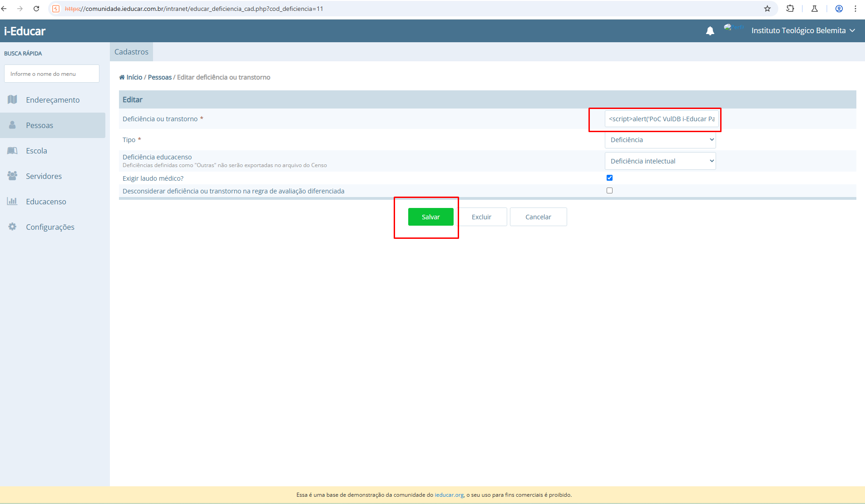Viewport: 865px width, 504px height.
Task: Bookmark this page with star icon
Action: pyautogui.click(x=767, y=9)
